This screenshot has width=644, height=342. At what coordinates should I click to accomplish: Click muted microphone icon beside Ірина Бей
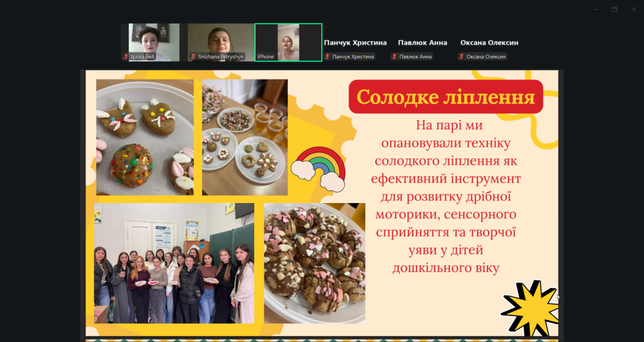click(x=126, y=56)
